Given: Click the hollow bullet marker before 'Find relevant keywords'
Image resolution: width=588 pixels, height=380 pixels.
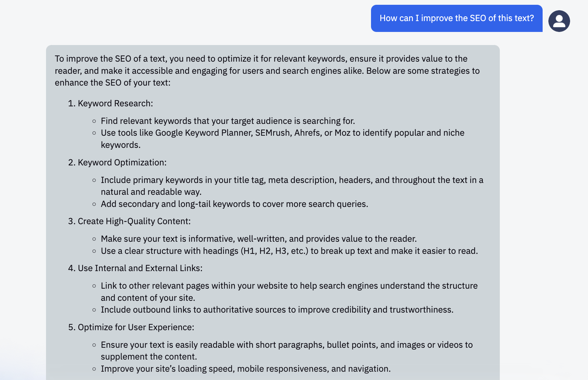Looking at the screenshot, I should coord(94,121).
